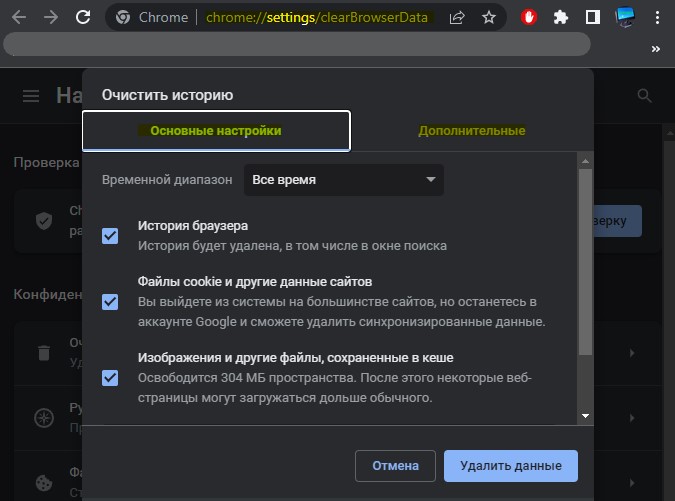Toggle the side panel icon

[x=593, y=18]
